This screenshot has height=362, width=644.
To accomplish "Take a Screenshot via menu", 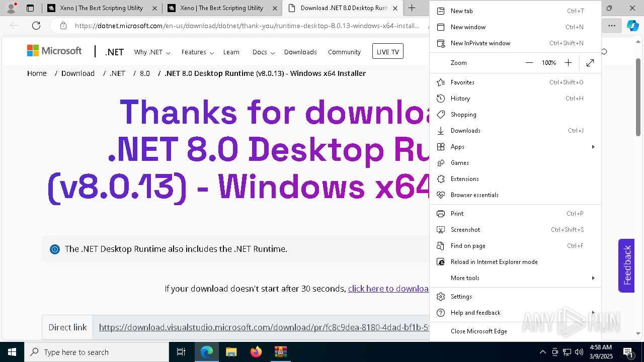I will (x=515, y=230).
